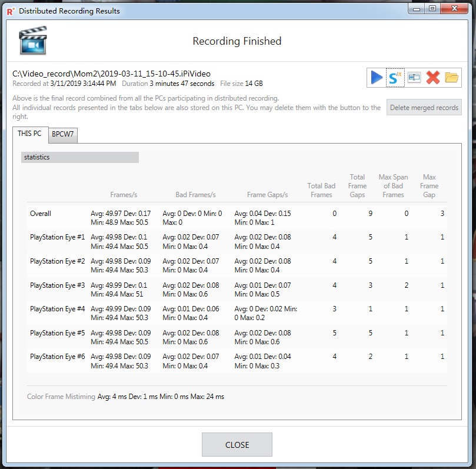Screen dimensions: 476x469
Task: Delete the record with red X
Action: point(433,78)
